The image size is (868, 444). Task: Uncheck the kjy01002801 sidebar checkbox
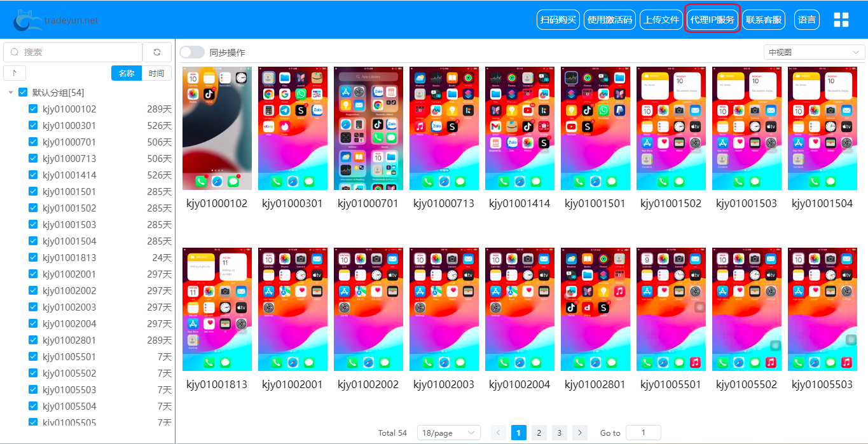(x=33, y=340)
